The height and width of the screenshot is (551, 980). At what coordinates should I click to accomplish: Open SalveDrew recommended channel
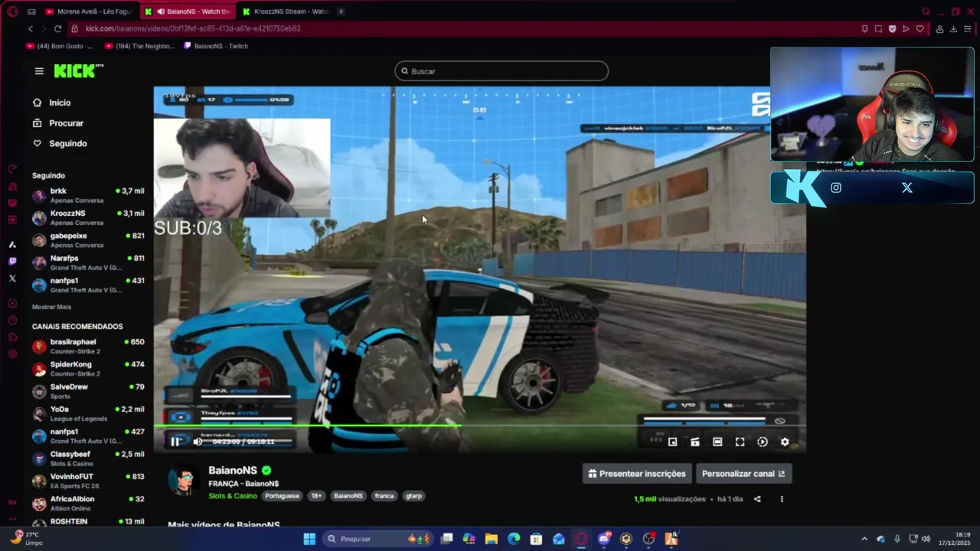88,391
